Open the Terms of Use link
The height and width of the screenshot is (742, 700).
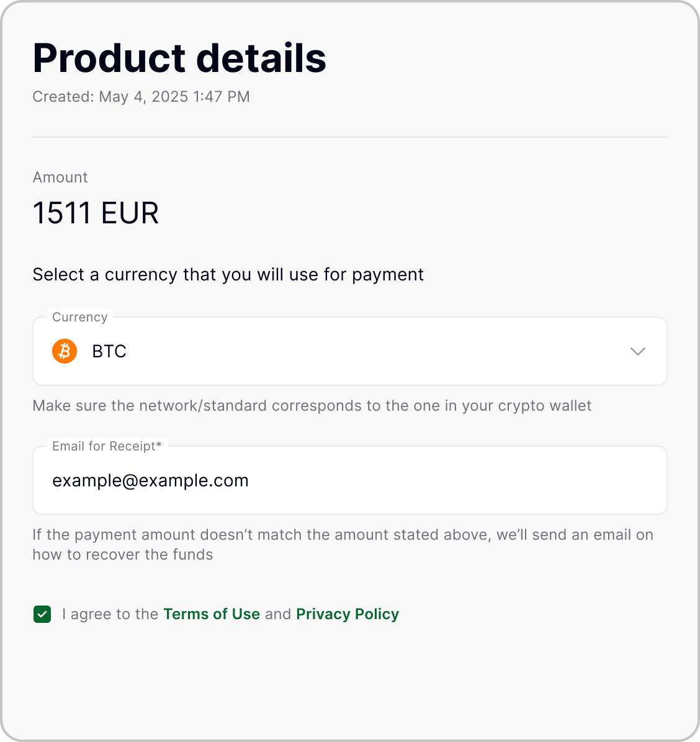pos(212,614)
